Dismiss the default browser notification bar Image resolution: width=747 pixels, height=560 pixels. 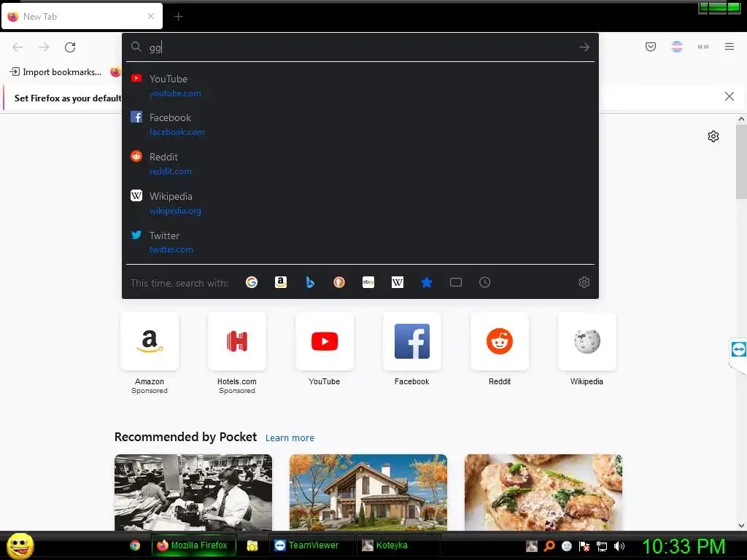729,97
